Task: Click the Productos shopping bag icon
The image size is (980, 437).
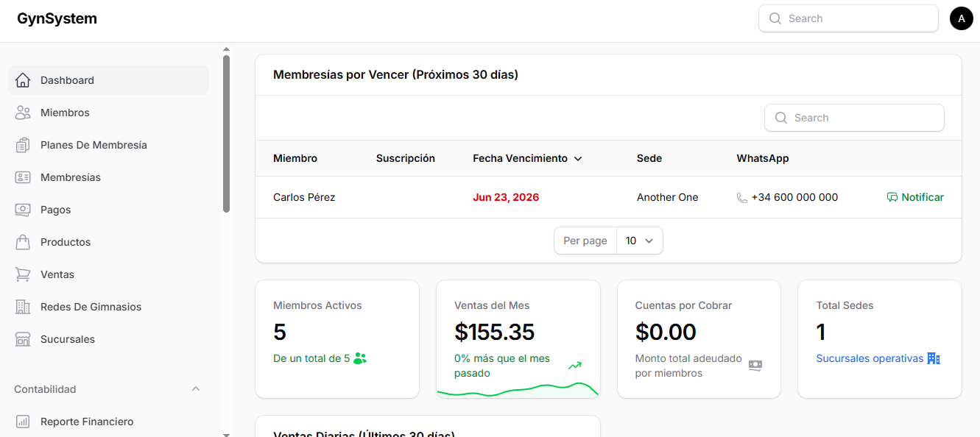Action: pos(23,242)
